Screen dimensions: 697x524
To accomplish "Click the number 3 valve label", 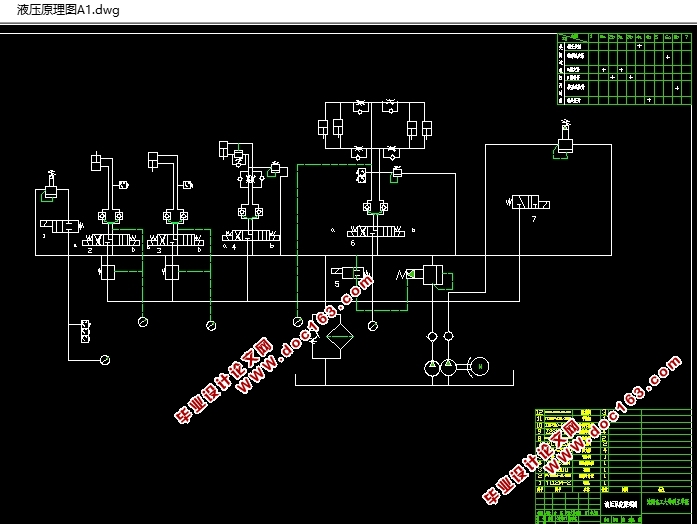I will pos(159,251).
